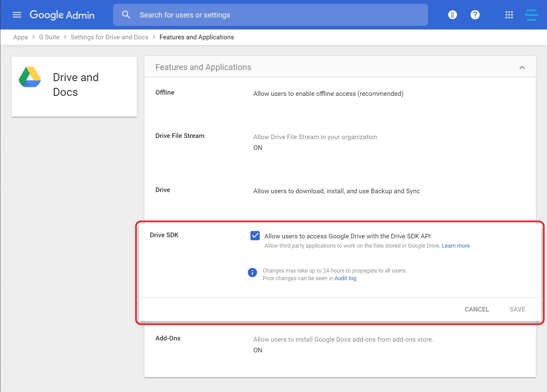
Task: Open the Audit log link
Action: (x=345, y=278)
